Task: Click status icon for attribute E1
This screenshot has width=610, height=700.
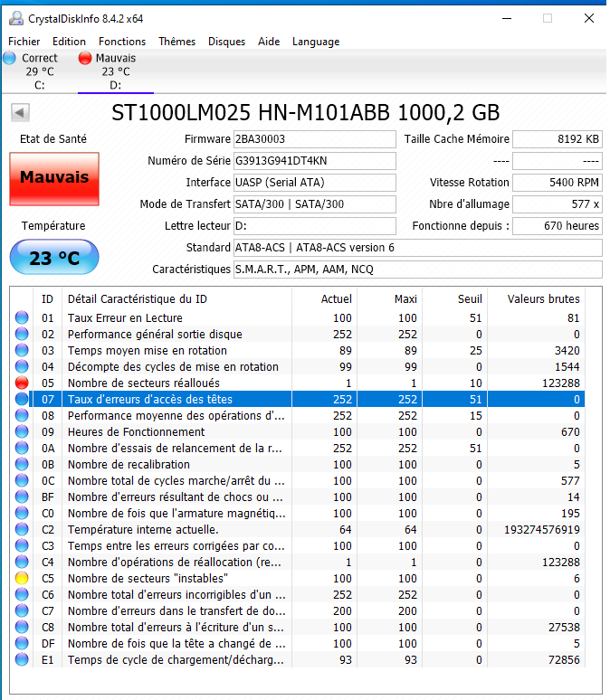Action: pyautogui.click(x=22, y=660)
